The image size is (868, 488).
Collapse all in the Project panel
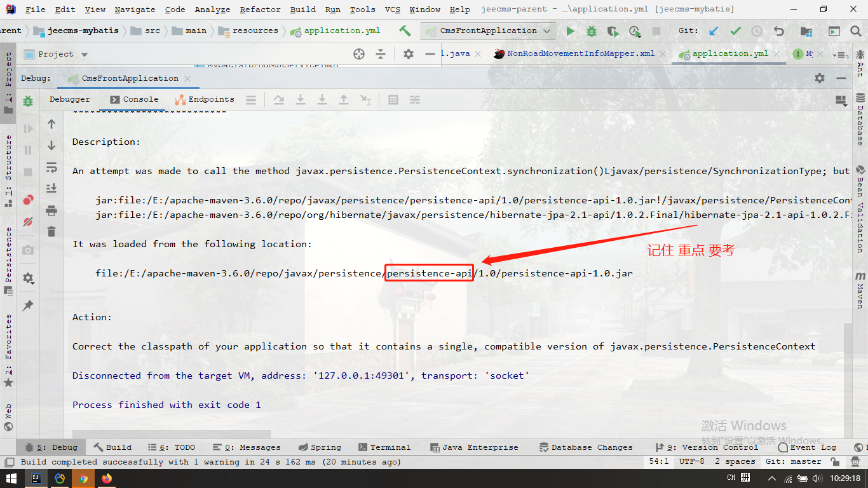[381, 54]
